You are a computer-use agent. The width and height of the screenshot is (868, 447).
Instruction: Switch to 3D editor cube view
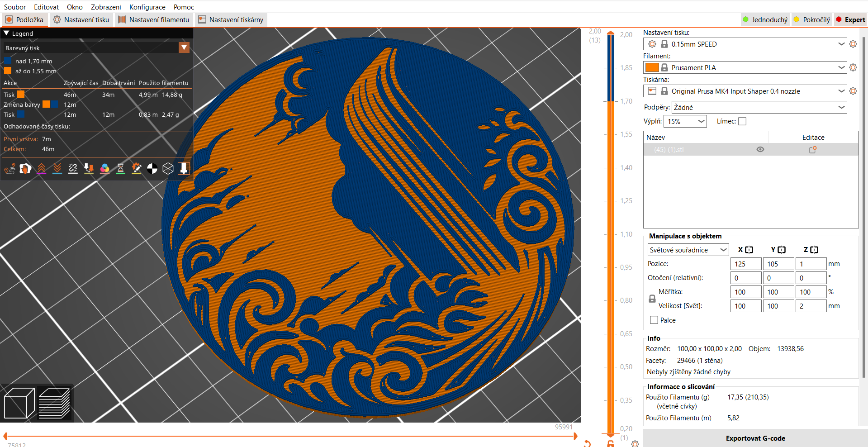click(19, 403)
